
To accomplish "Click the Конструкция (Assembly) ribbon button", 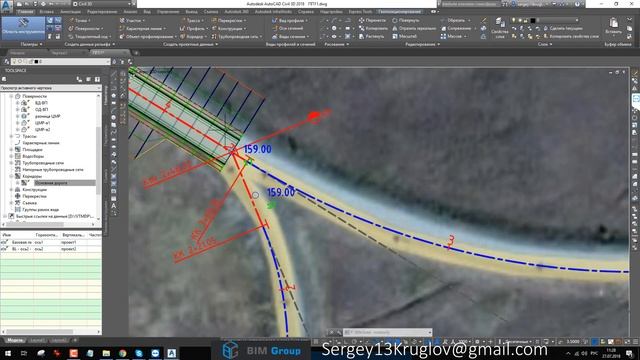I will 228,28.
